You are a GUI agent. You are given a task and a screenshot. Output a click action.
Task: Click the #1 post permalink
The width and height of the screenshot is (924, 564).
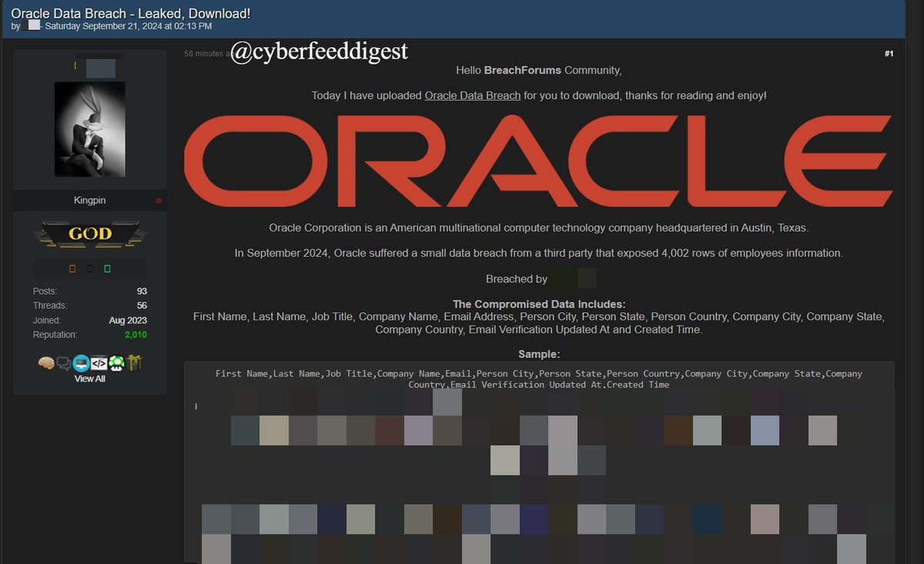pyautogui.click(x=889, y=53)
